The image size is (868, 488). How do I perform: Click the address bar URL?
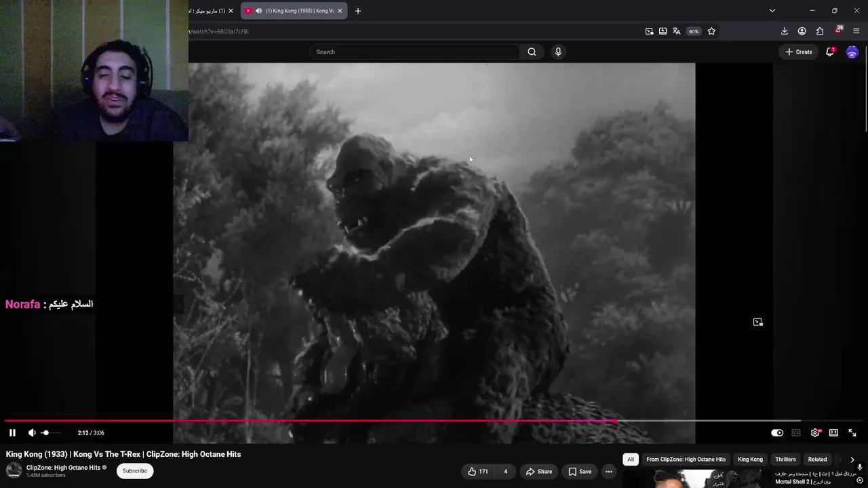click(x=220, y=31)
